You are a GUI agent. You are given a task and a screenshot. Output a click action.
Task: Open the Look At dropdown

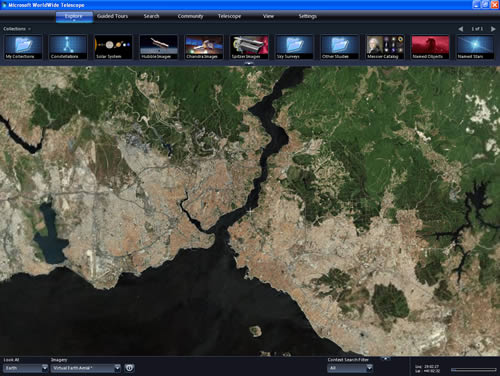[x=26, y=368]
